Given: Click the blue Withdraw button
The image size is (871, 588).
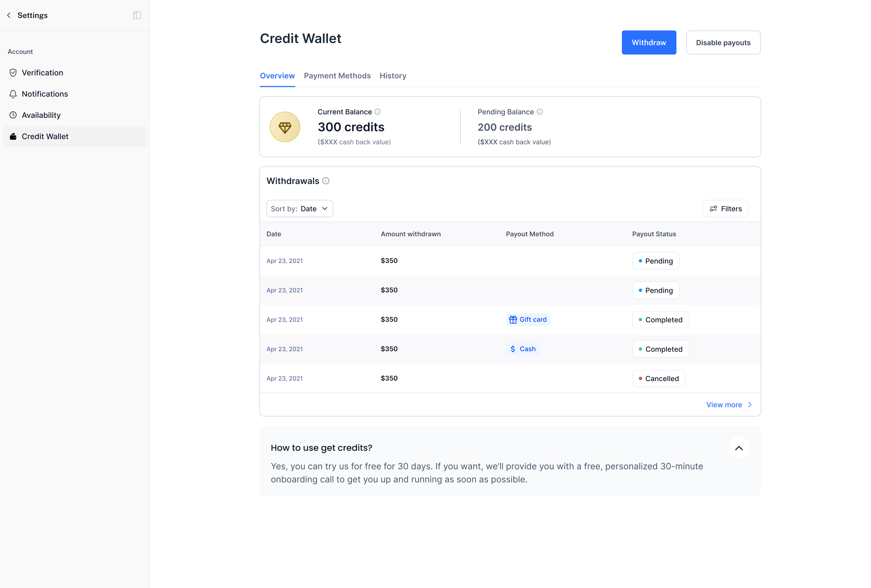Looking at the screenshot, I should (649, 43).
